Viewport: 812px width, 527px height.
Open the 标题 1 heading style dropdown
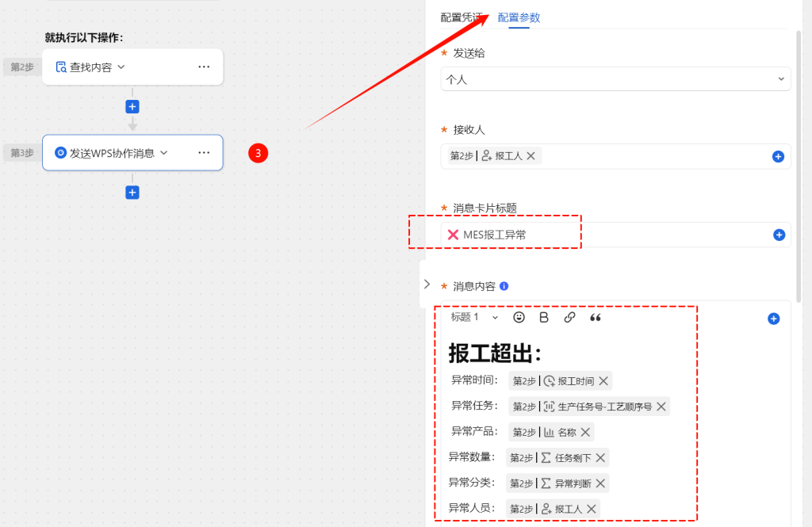[474, 317]
